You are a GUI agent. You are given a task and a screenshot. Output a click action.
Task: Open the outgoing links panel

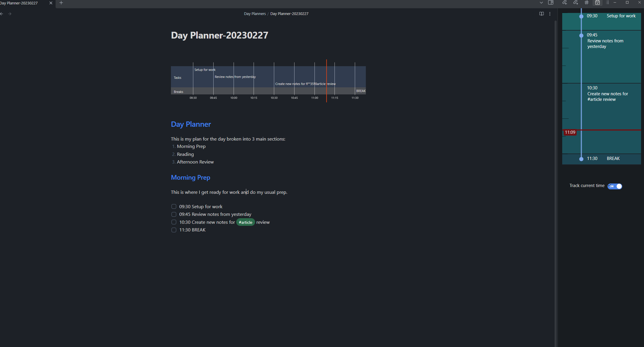575,3
